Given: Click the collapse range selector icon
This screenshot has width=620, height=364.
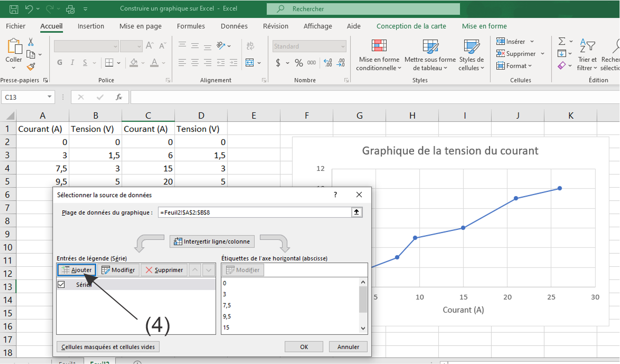Looking at the screenshot, I should tap(357, 212).
